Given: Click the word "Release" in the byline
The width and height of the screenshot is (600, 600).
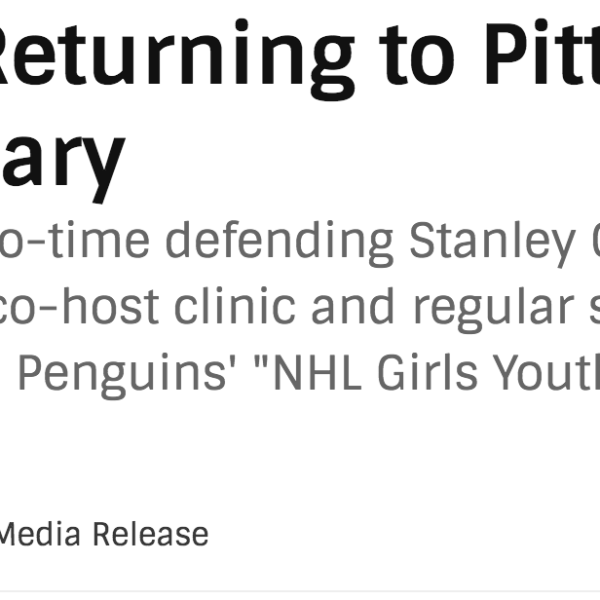Looking at the screenshot, I should [x=151, y=534].
